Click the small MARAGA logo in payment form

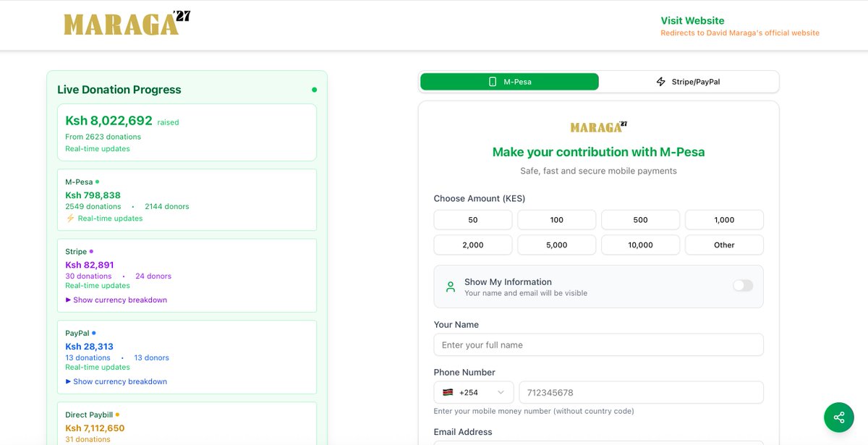598,127
